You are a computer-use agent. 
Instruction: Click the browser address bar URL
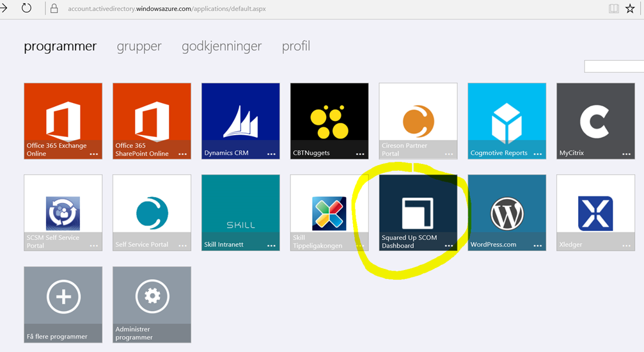(x=167, y=8)
